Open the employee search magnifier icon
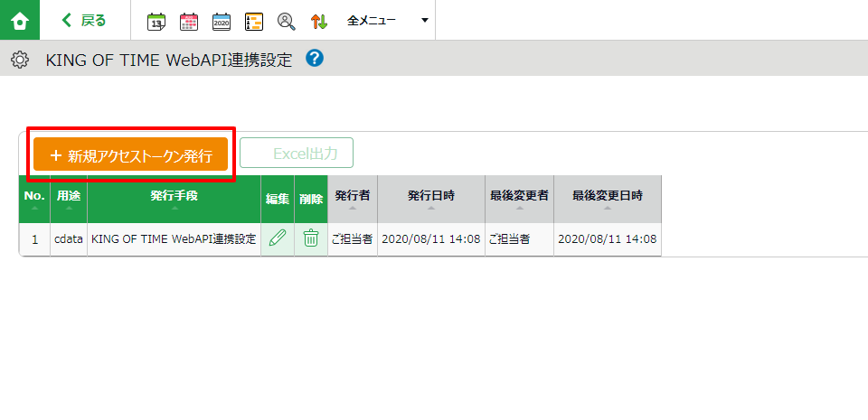 click(x=287, y=22)
